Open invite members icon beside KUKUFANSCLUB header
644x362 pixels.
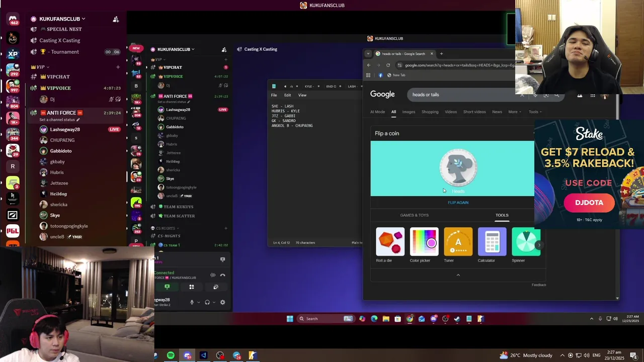click(116, 19)
